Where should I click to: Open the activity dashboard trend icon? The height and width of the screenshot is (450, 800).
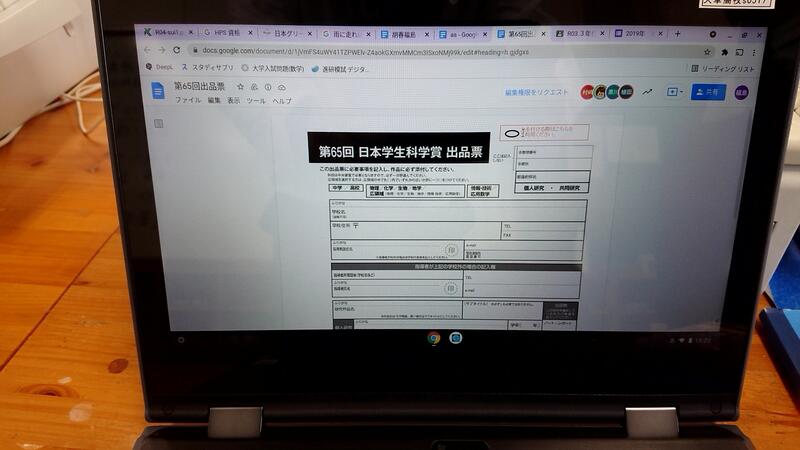point(647,91)
